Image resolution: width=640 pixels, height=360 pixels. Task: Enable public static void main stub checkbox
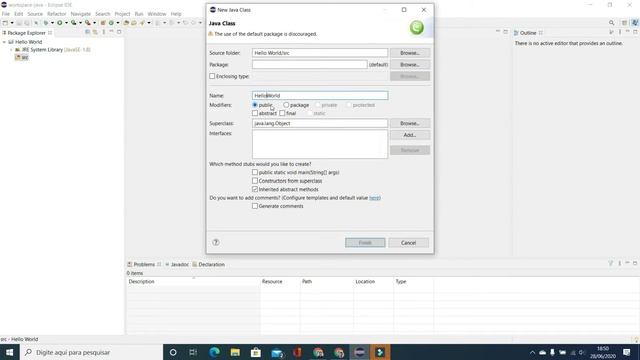point(255,172)
